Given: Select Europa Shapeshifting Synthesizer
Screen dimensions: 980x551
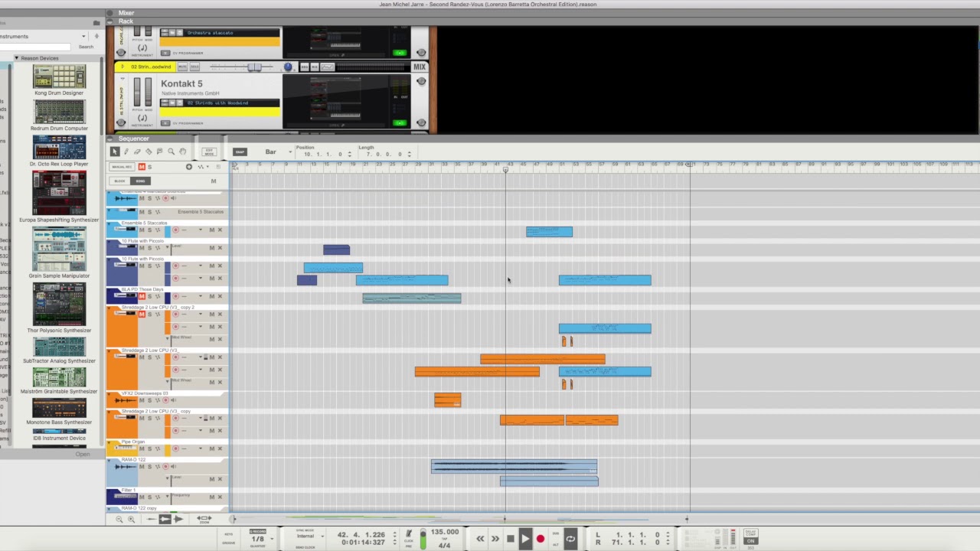Looking at the screenshot, I should click(59, 197).
